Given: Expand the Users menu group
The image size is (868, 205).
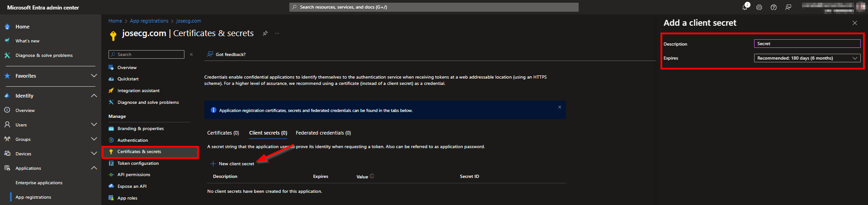Looking at the screenshot, I should point(94,125).
